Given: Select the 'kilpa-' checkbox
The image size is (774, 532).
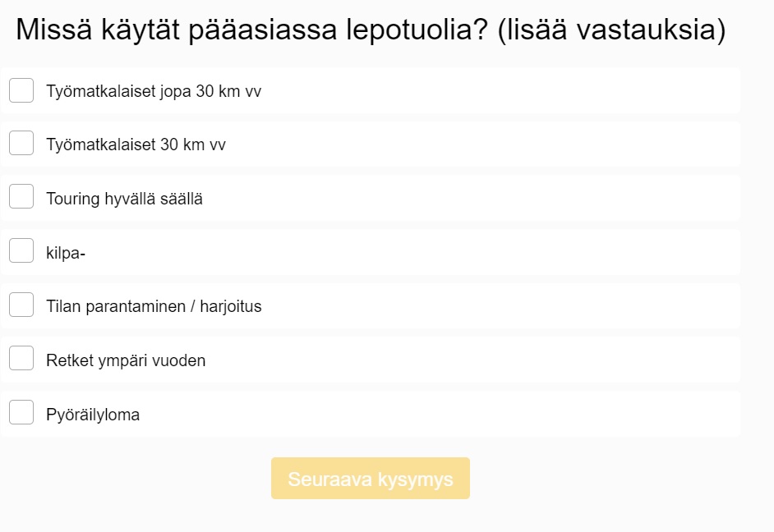Looking at the screenshot, I should [x=21, y=252].
